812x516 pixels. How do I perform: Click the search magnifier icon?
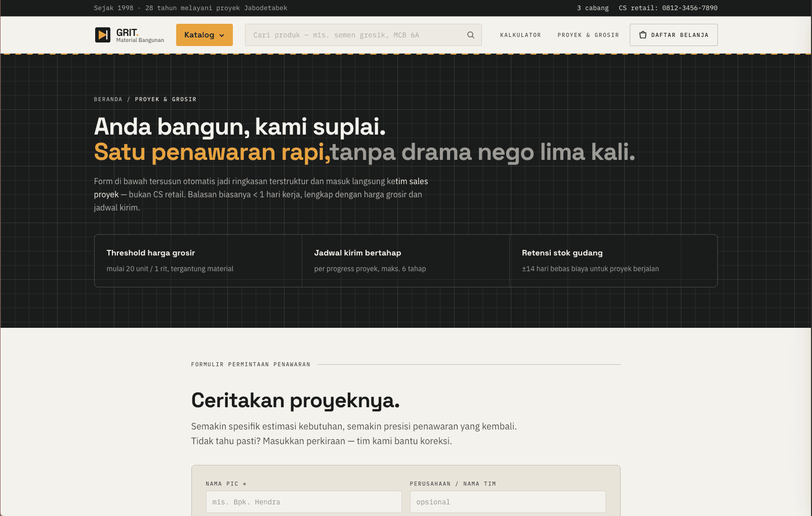coord(471,35)
